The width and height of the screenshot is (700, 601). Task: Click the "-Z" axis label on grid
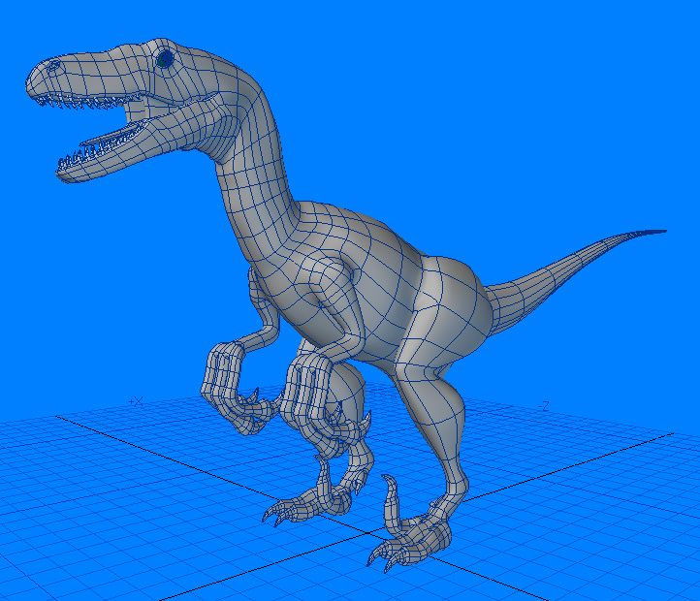[543, 406]
